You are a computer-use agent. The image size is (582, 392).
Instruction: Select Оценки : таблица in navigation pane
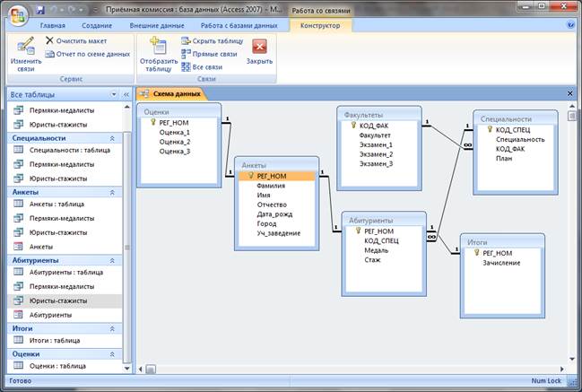coord(65,366)
